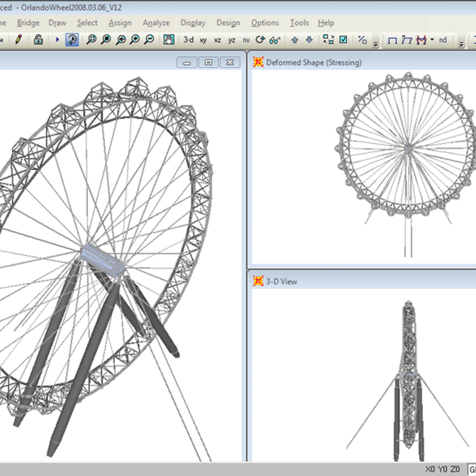Viewport: 476px width, 476px height.
Task: Switch to the yz plane view
Action: coord(232,40)
